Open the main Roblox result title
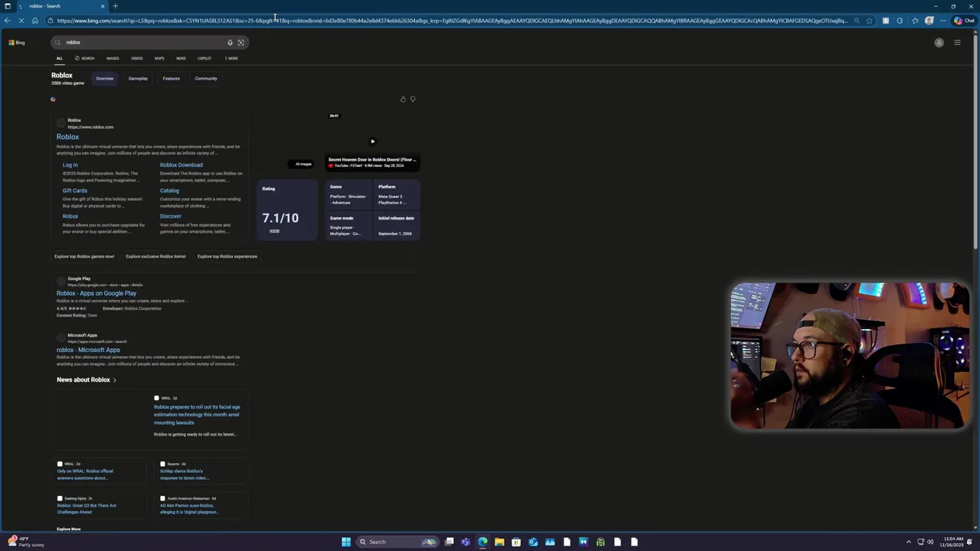This screenshot has height=551, width=980. coord(67,137)
